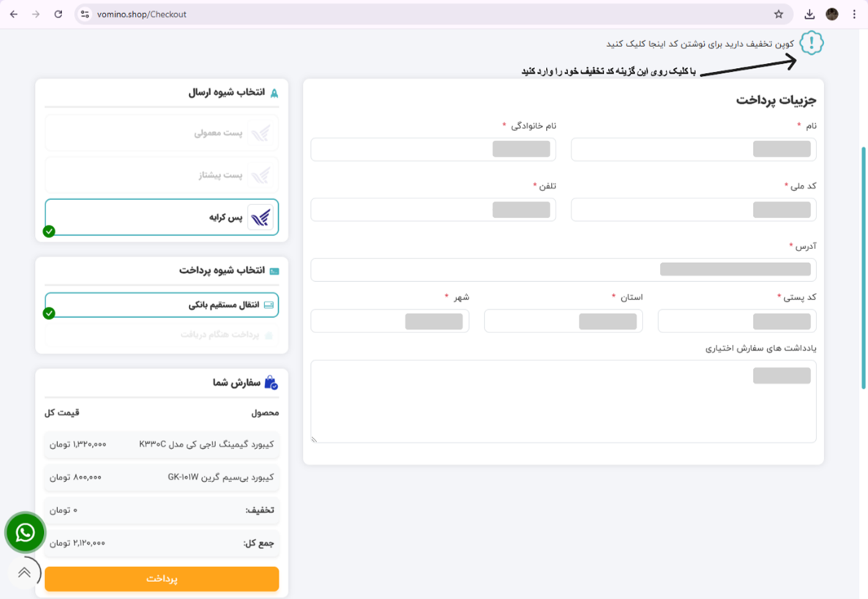Click the آدرس address input field
Image resolution: width=868 pixels, height=599 pixels.
[x=564, y=269]
